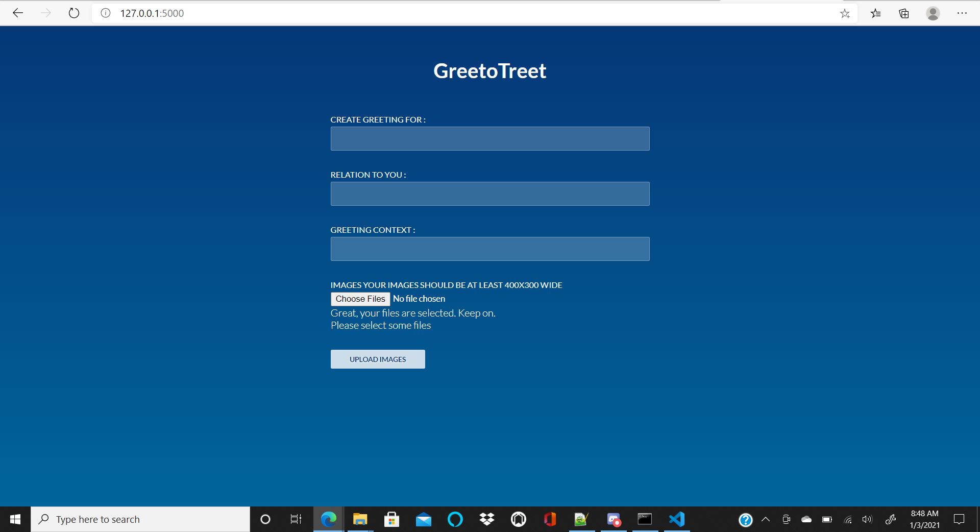Focus the Greeting Context field
The width and height of the screenshot is (980, 532).
[x=490, y=249]
